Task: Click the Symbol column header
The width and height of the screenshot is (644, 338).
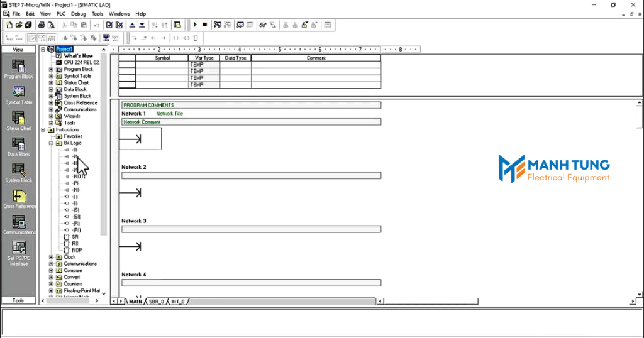Action: 162,58
